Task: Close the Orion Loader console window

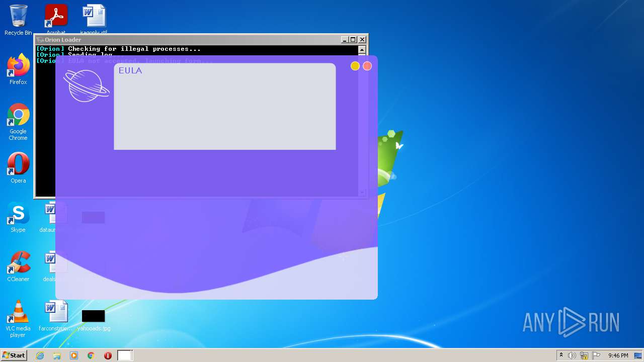Action: [362, 39]
